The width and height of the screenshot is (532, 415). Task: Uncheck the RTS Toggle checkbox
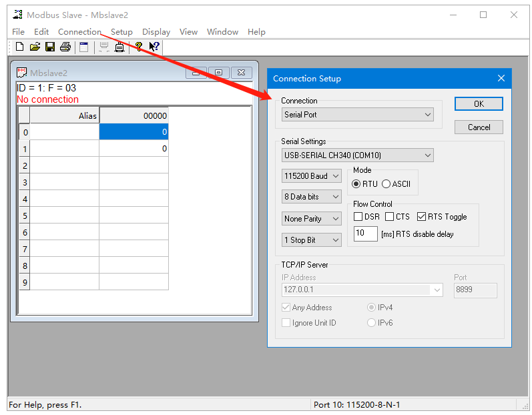coord(421,217)
